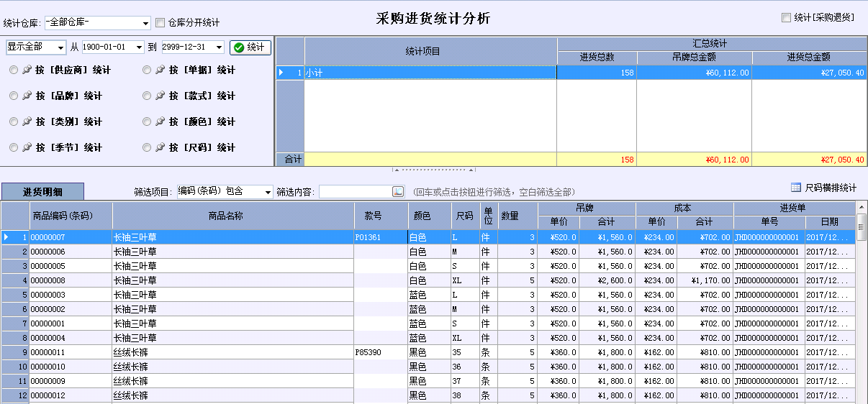Click the pin icon beside 按[品牌]统计
Screen dimensions: 868x404
27,96
